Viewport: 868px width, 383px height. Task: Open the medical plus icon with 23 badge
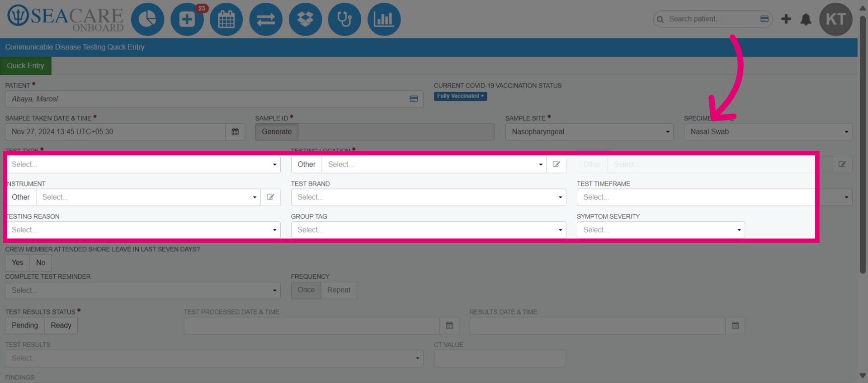(x=187, y=19)
